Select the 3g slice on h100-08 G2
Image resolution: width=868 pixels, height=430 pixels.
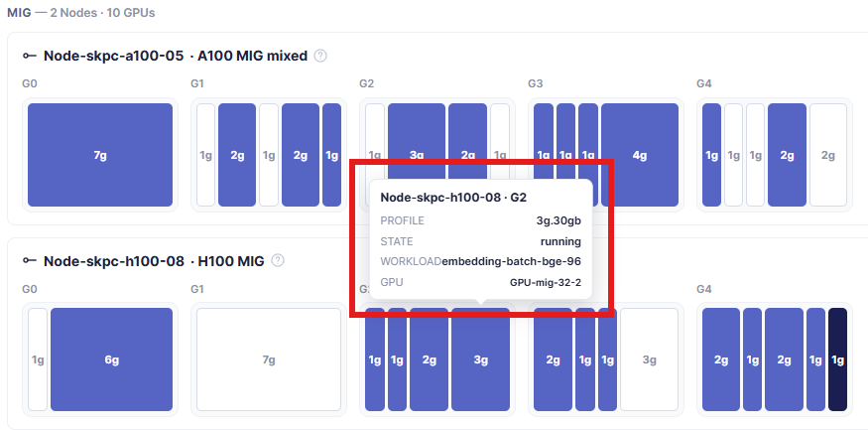click(x=480, y=359)
